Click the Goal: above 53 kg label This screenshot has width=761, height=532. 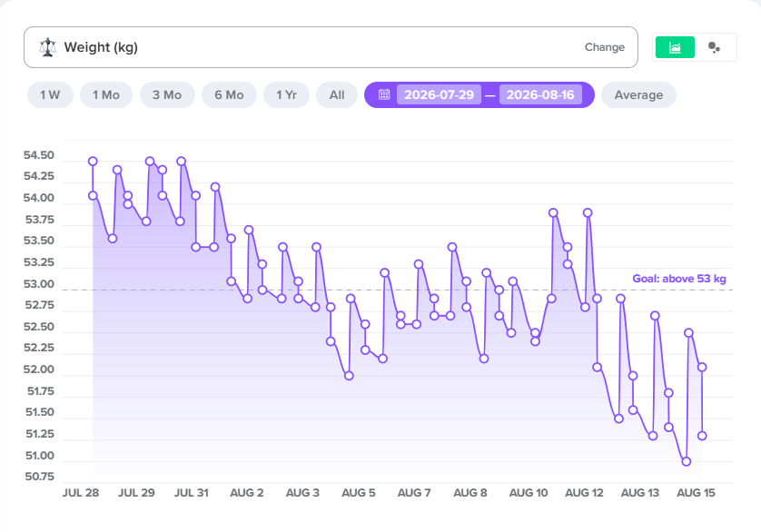679,279
